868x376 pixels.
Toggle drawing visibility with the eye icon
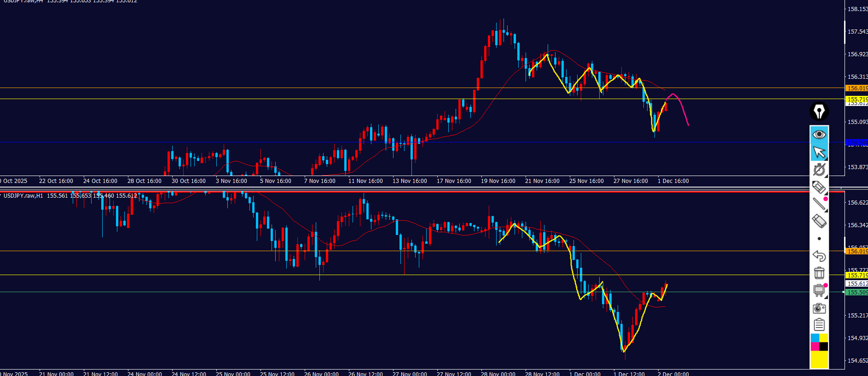click(x=819, y=135)
